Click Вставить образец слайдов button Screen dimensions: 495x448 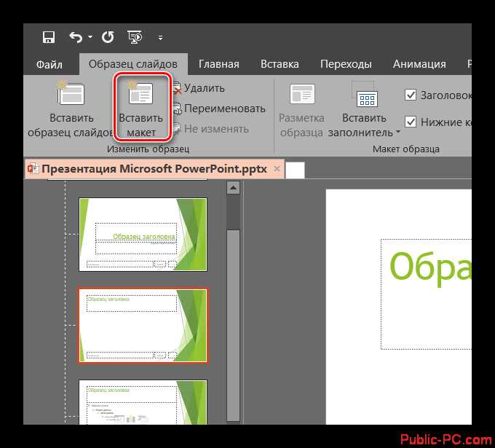pyautogui.click(x=70, y=109)
